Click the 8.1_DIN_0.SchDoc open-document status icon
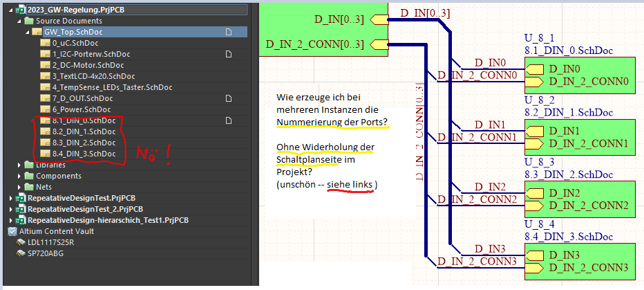 point(229,120)
